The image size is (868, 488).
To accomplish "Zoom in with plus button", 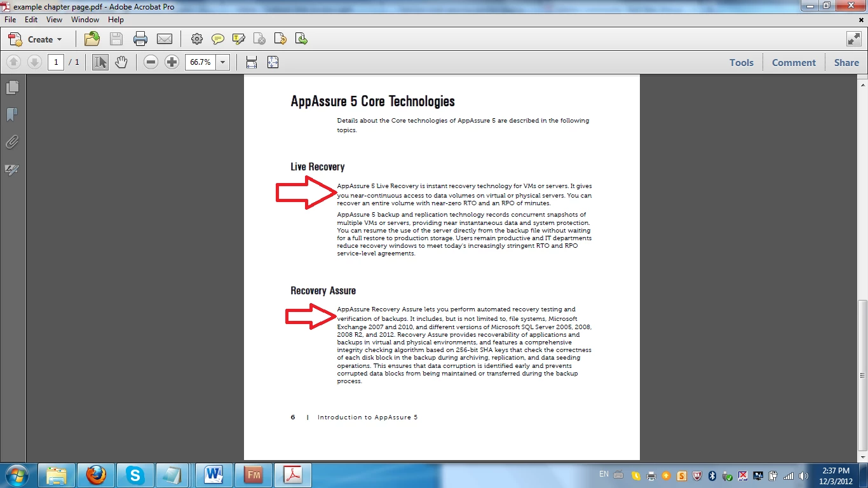I will 172,62.
